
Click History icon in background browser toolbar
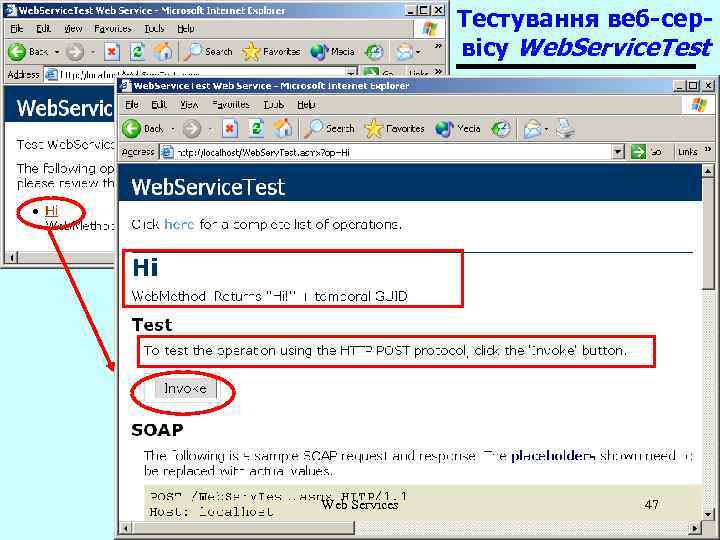tap(374, 52)
